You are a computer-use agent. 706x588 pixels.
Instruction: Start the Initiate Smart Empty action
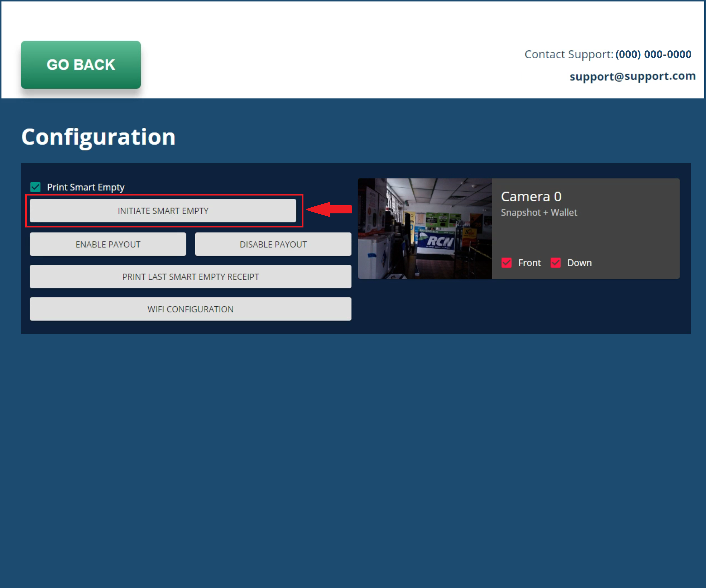(163, 211)
